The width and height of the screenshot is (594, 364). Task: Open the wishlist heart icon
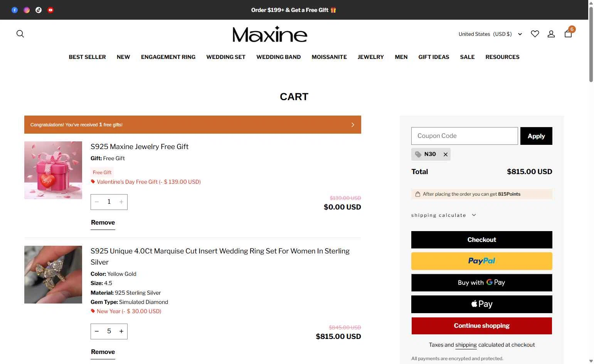535,34
